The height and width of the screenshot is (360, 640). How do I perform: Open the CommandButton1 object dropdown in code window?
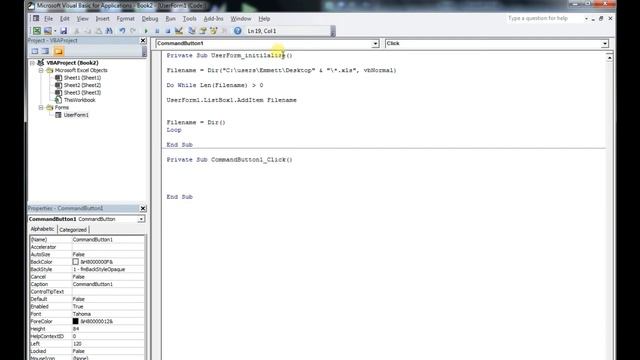[375, 43]
